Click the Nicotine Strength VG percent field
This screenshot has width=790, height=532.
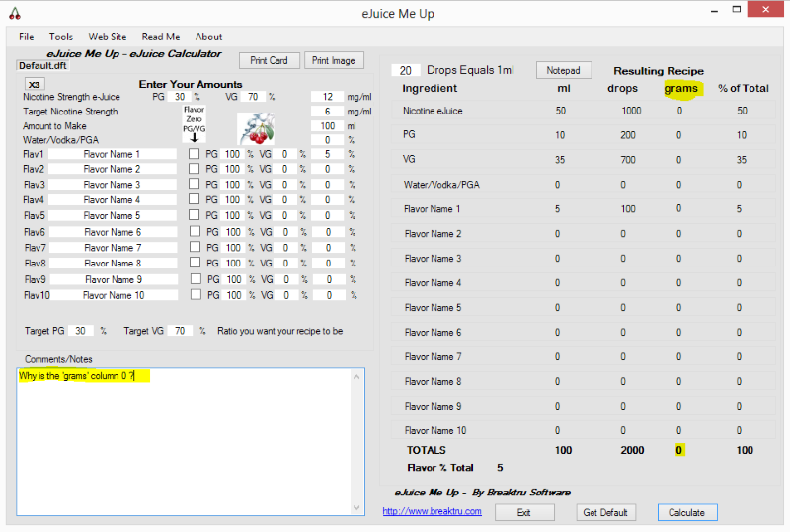253,96
